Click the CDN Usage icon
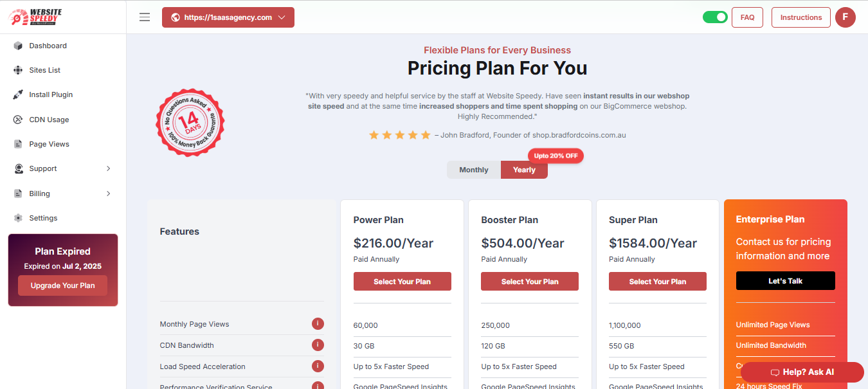The height and width of the screenshot is (389, 868). pyautogui.click(x=18, y=120)
